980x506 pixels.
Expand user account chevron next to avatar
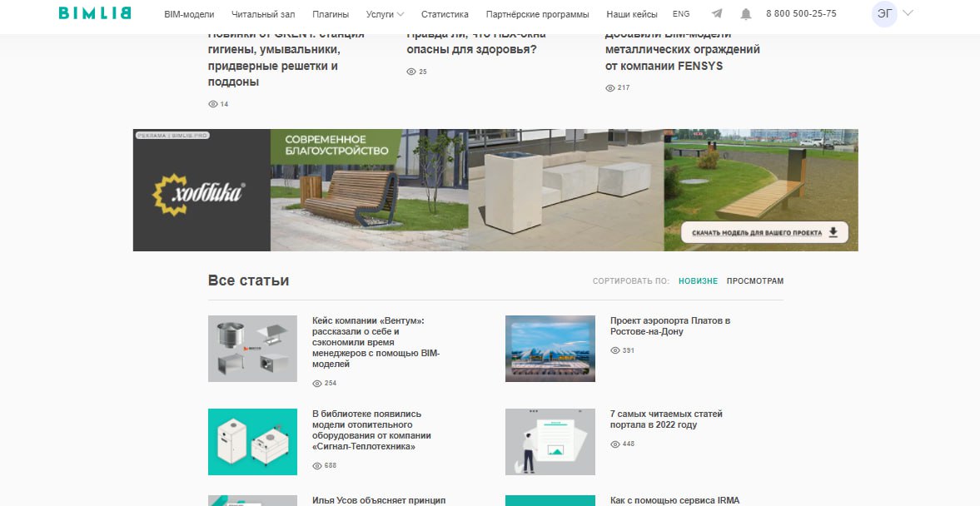(908, 13)
